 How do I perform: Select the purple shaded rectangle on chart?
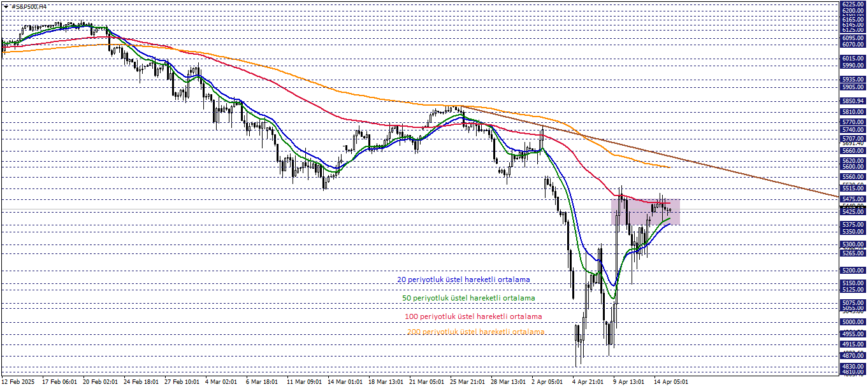[645, 211]
